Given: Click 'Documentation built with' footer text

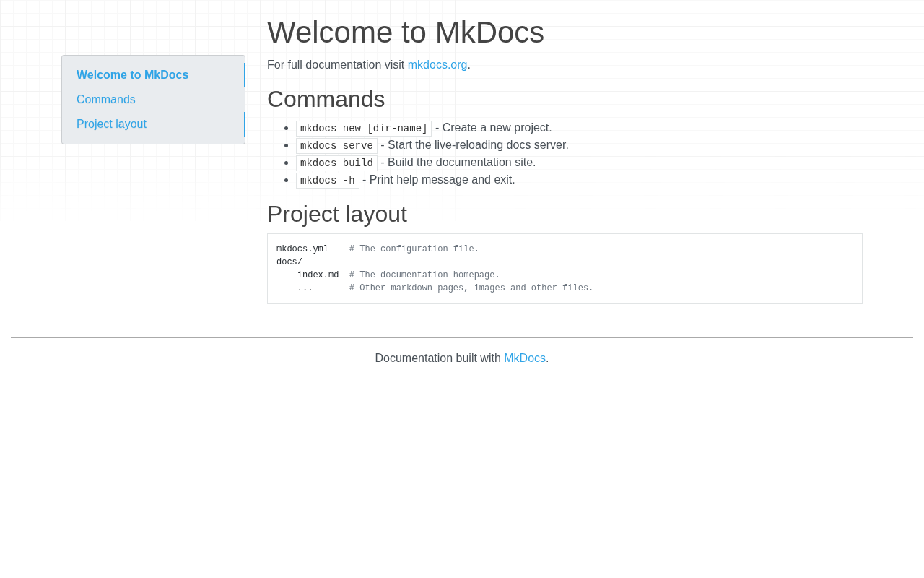Looking at the screenshot, I should tap(438, 358).
